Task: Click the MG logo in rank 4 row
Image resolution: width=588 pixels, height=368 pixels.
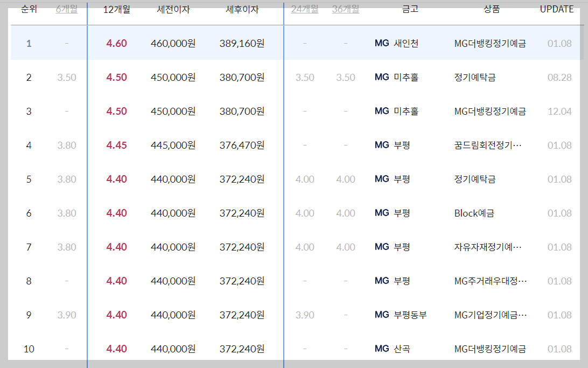Action: coord(382,145)
